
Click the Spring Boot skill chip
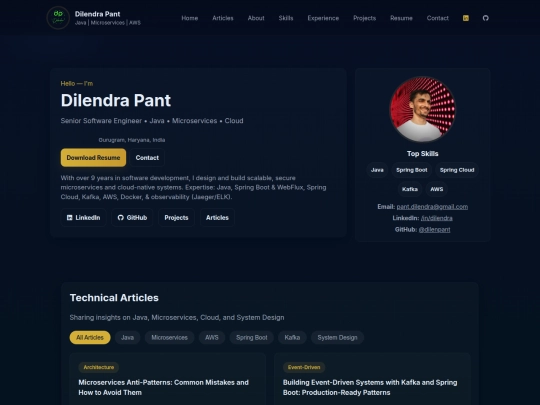click(412, 170)
